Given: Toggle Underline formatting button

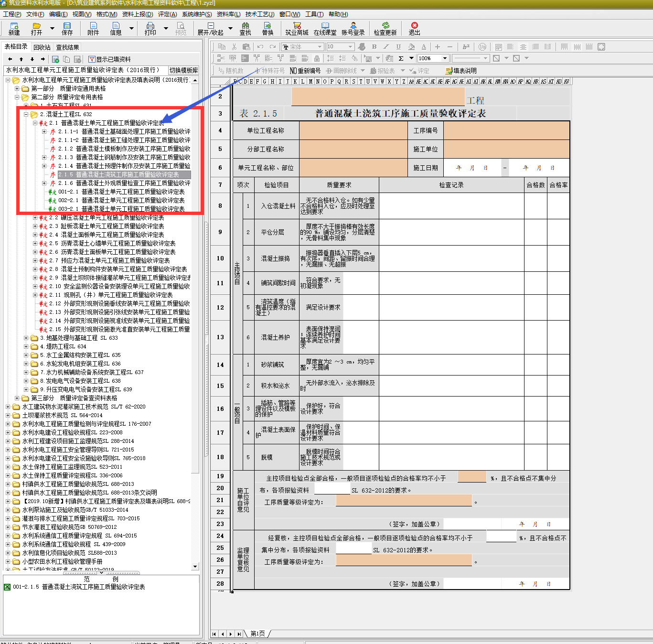Looking at the screenshot, I should (398, 47).
